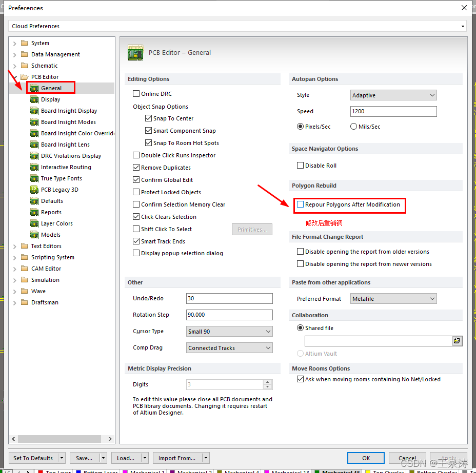476x473 pixels.
Task: Click the PCB Editor open folder icon
Action: click(24, 77)
